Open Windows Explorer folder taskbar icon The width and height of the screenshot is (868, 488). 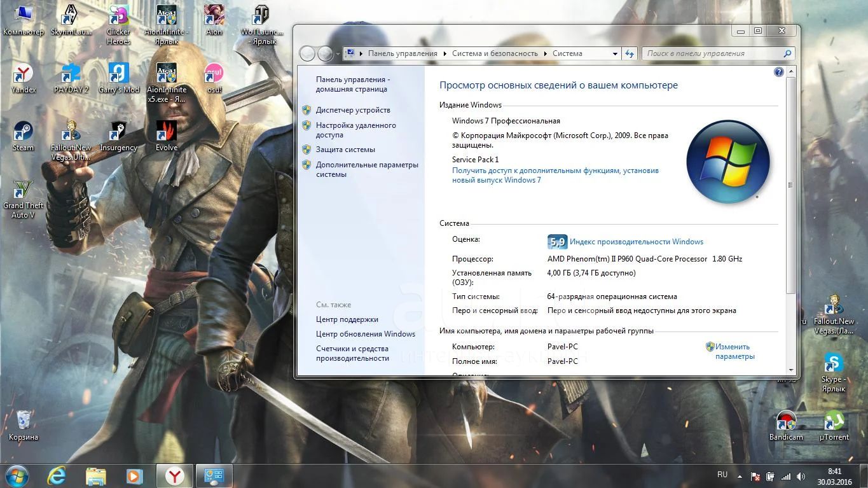click(x=95, y=475)
